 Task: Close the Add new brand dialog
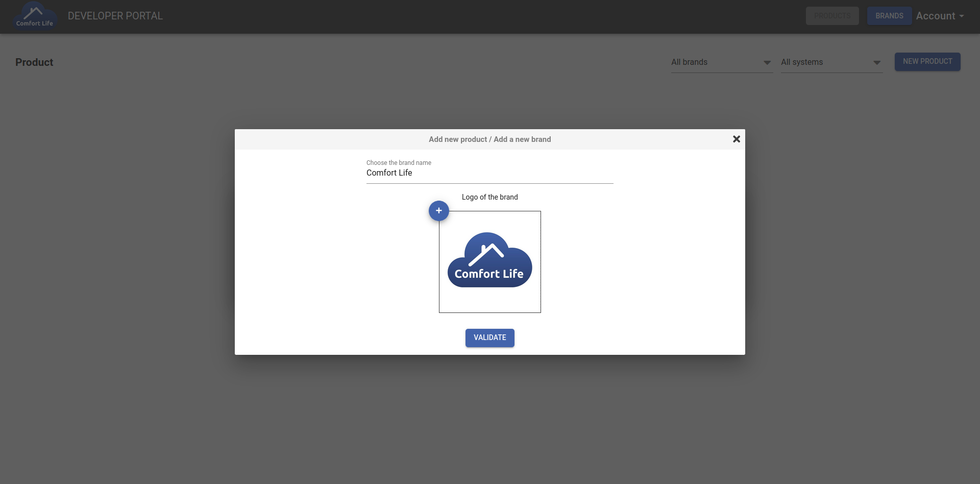(x=736, y=139)
